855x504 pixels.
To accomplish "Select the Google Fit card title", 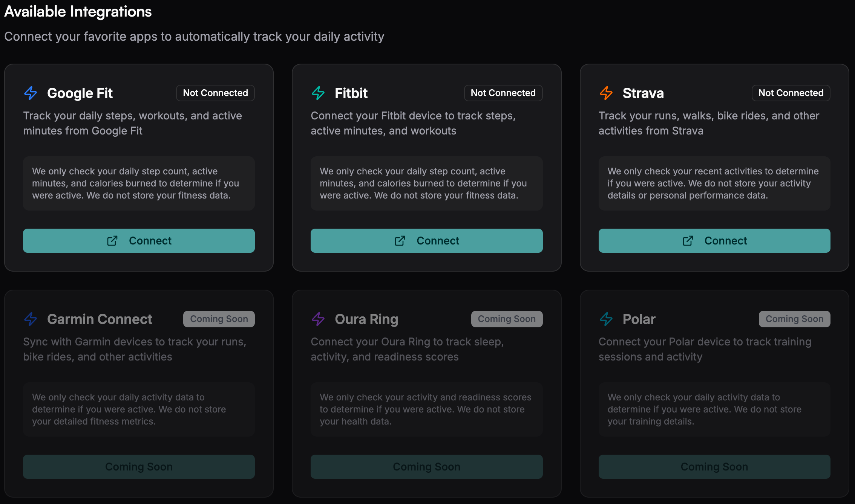I will click(x=80, y=93).
